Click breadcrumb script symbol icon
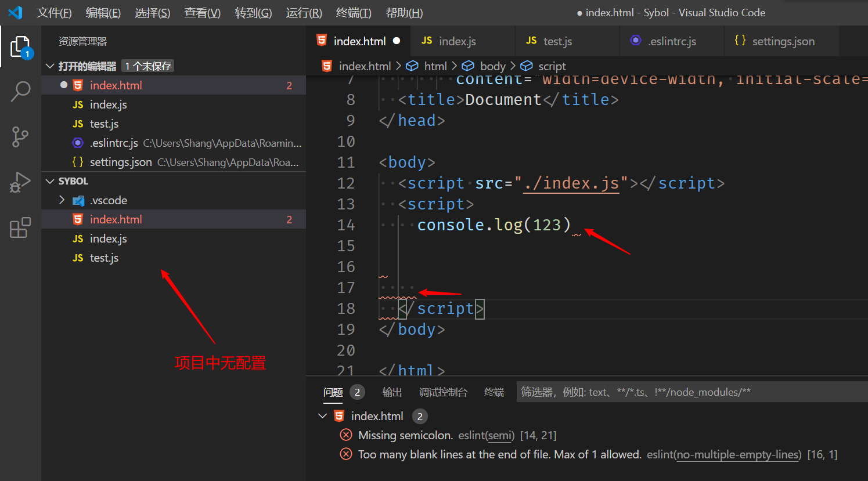The width and height of the screenshot is (868, 481). pyautogui.click(x=527, y=66)
